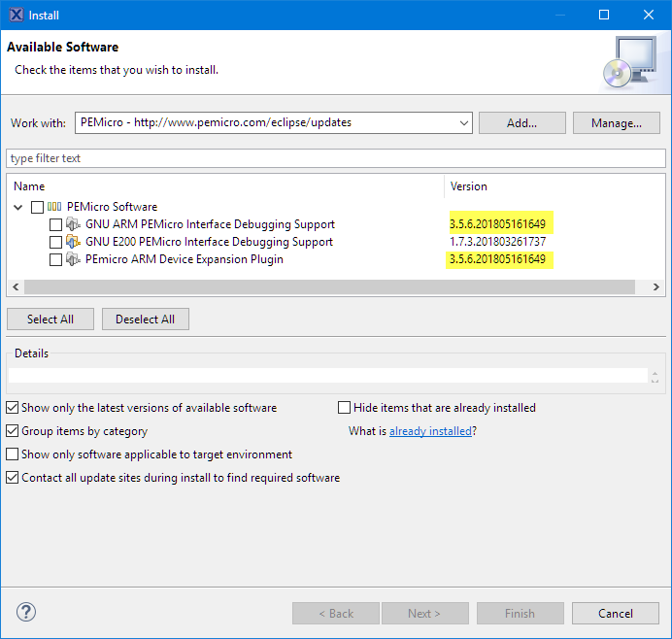Viewport: 672px width, 639px height.
Task: Toggle Group items by category
Action: [x=13, y=431]
